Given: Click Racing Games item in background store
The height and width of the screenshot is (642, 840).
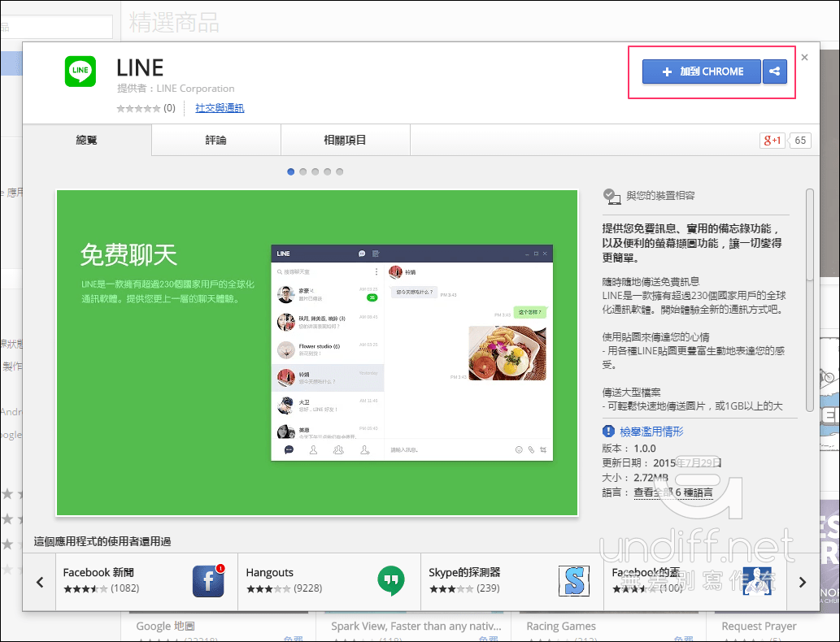Looking at the screenshot, I should [x=561, y=626].
